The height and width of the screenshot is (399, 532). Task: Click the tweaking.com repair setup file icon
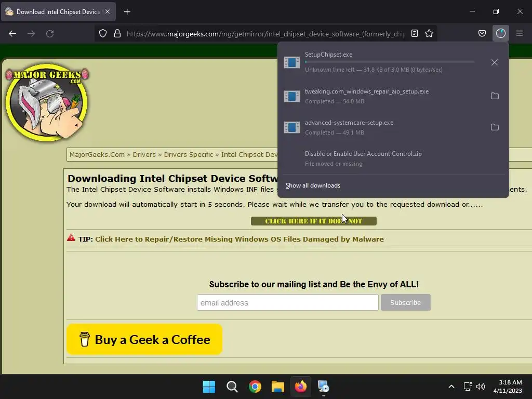292,96
